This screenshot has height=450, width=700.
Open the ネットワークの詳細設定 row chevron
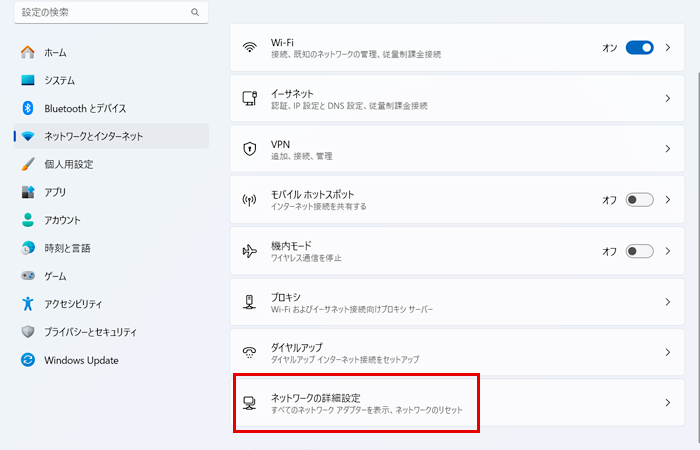coord(668,403)
